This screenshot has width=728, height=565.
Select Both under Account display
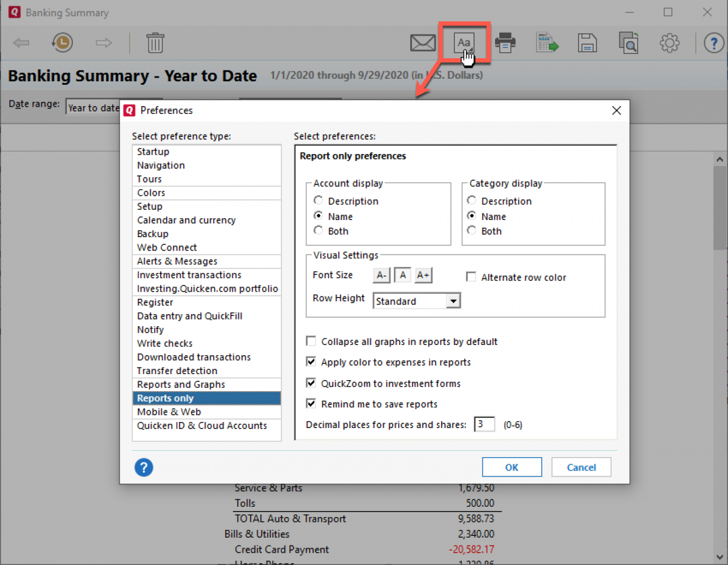coord(331,231)
